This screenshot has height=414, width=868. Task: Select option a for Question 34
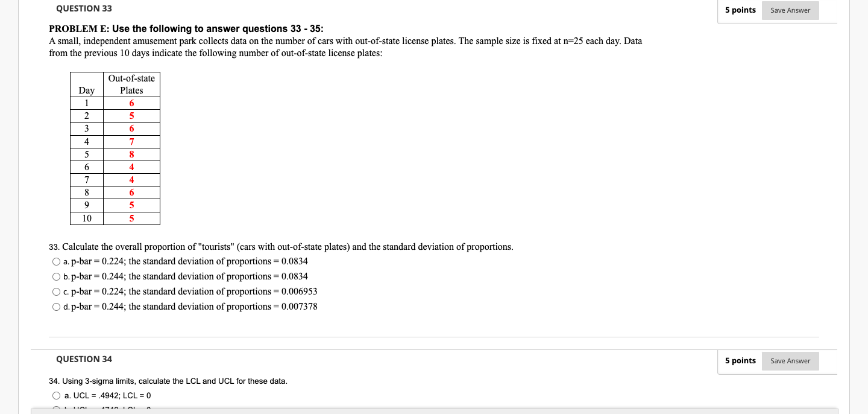tap(56, 395)
